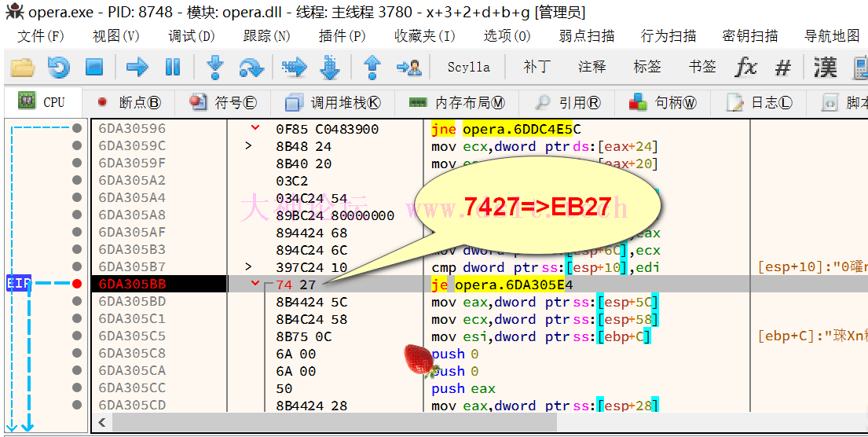This screenshot has width=868, height=437.
Task: Click the horizontal scrollbar left arrow
Action: (x=101, y=423)
